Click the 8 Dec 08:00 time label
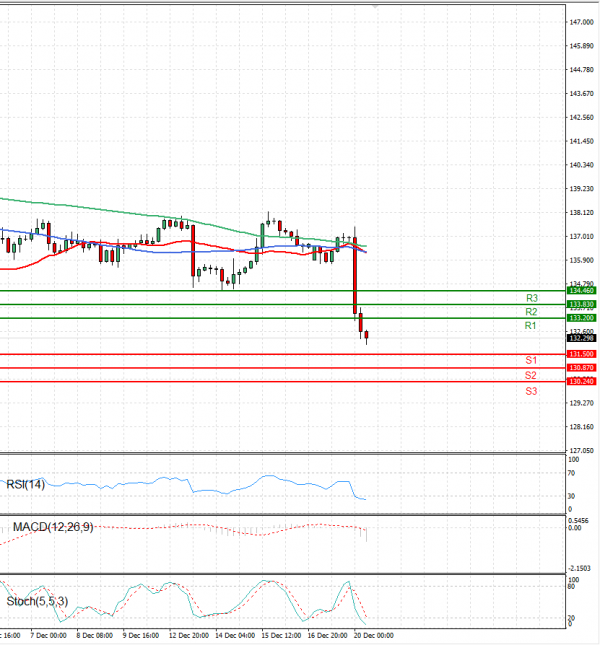The height and width of the screenshot is (645, 600). tap(95, 636)
